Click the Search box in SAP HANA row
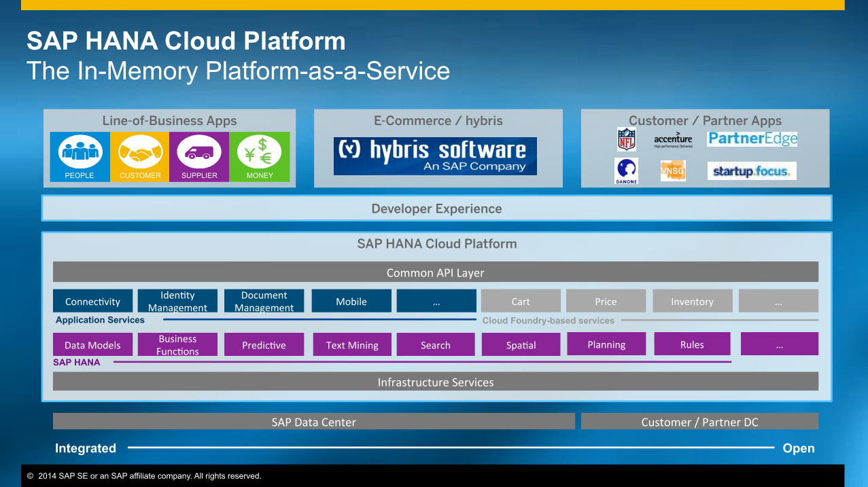Viewport: 868px width, 487px height. click(x=436, y=344)
